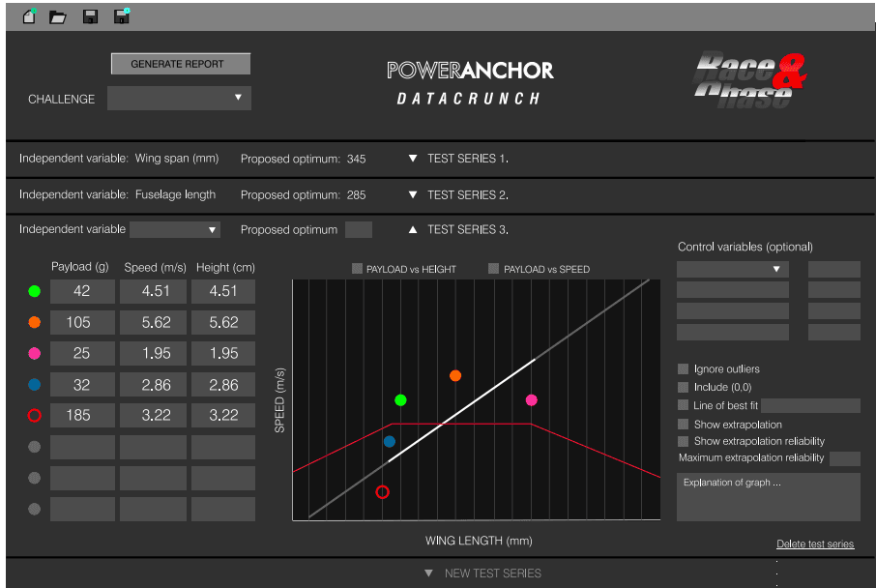
Task: Open the Control variables dropdown
Action: (733, 270)
